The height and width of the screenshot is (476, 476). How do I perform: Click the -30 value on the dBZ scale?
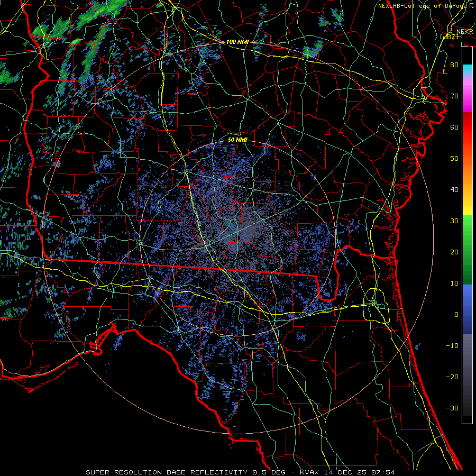pyautogui.click(x=452, y=408)
